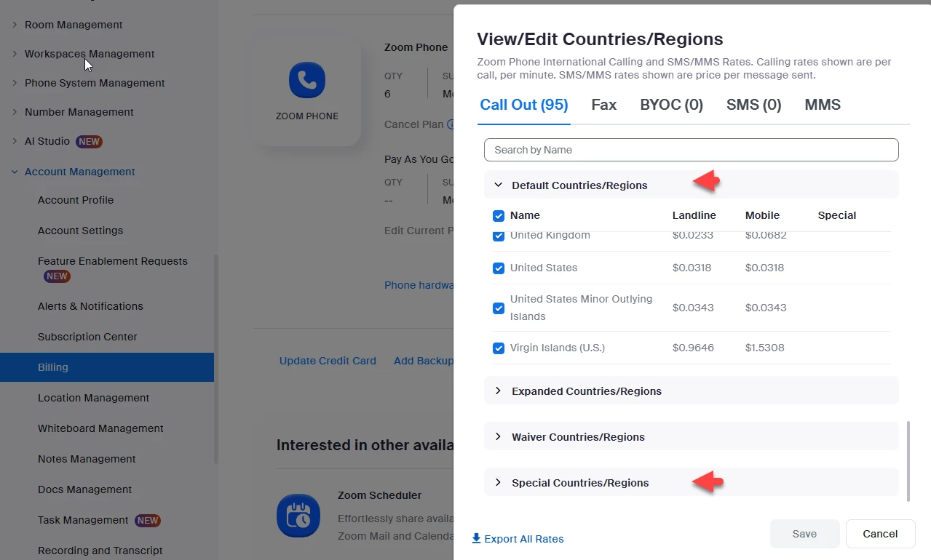Click the Cancel Plan info icon
Viewport: 931px width, 560px height.
tap(451, 124)
